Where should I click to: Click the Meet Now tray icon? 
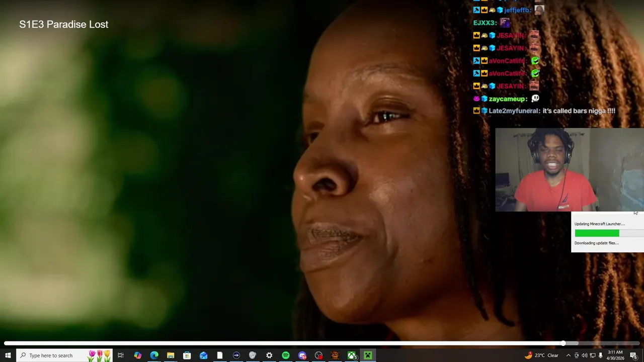(577, 355)
